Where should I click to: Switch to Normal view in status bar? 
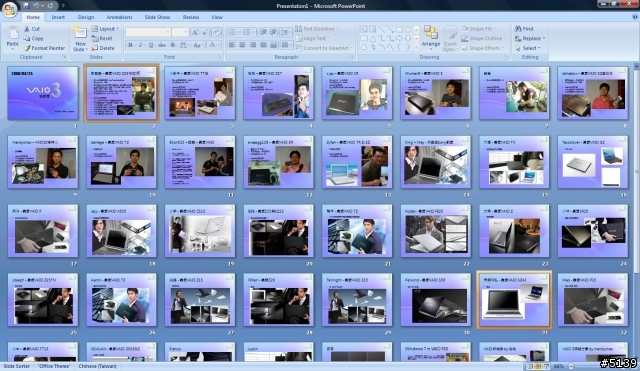(530, 366)
